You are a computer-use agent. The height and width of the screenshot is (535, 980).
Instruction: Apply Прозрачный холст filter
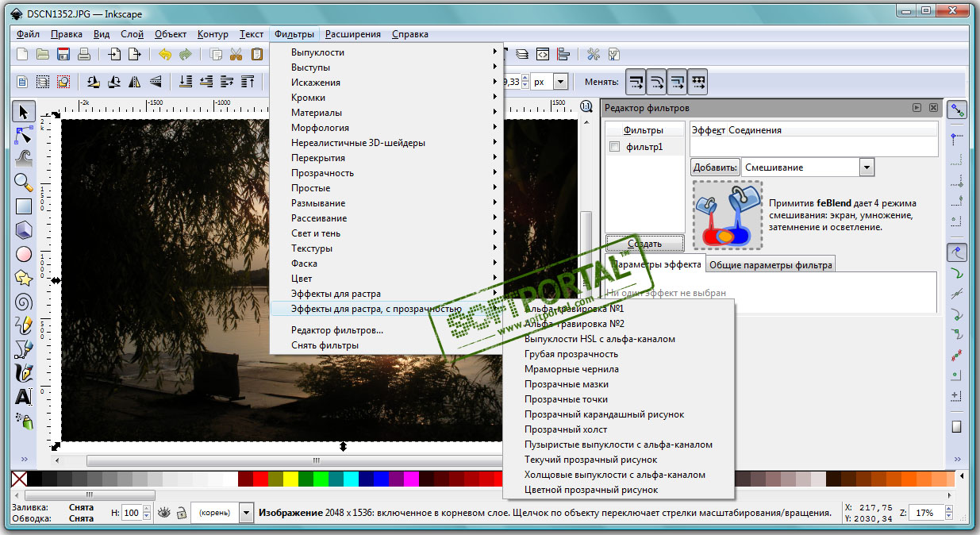tap(619, 429)
